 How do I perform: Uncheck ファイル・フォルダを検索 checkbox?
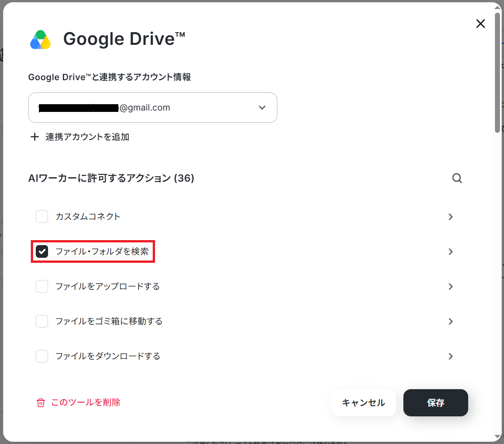(x=42, y=251)
